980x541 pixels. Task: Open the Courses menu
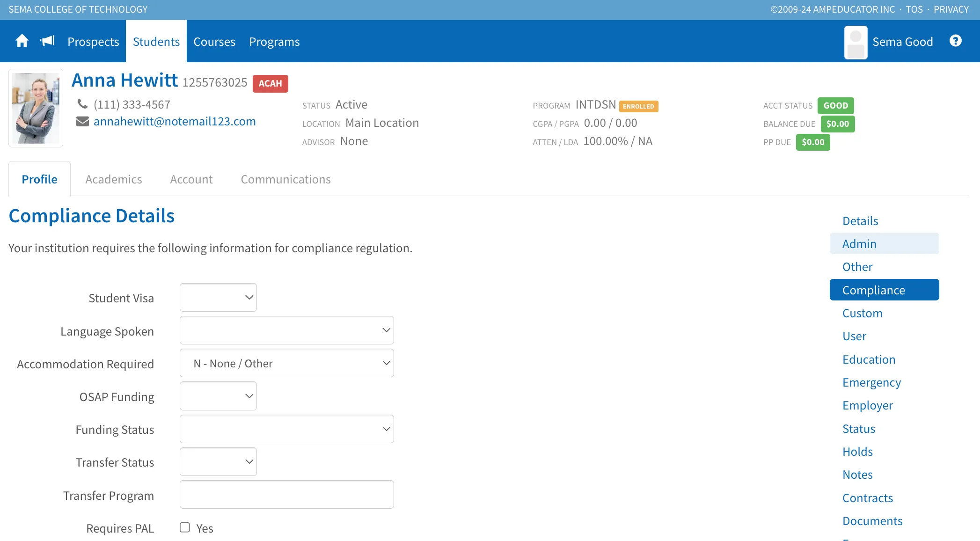click(214, 42)
